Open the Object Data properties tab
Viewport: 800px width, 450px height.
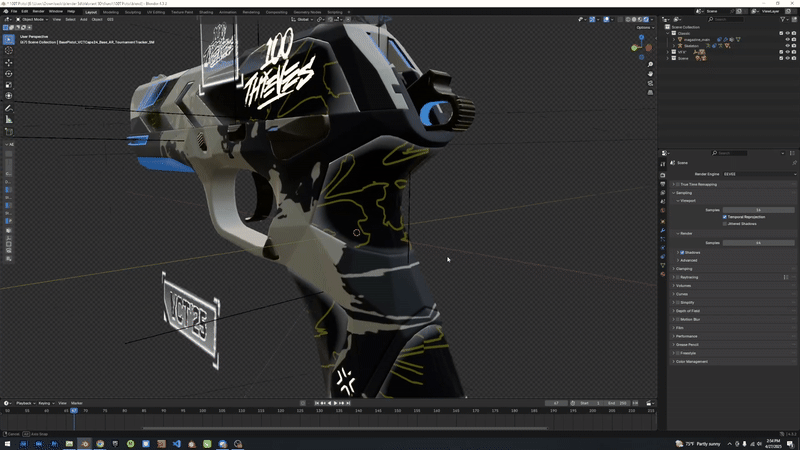pos(663,265)
